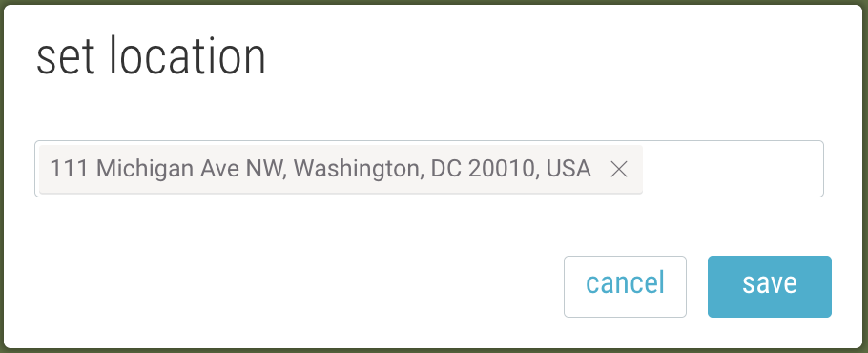Cancel the set location dialog
The width and height of the screenshot is (868, 353).
pos(625,286)
